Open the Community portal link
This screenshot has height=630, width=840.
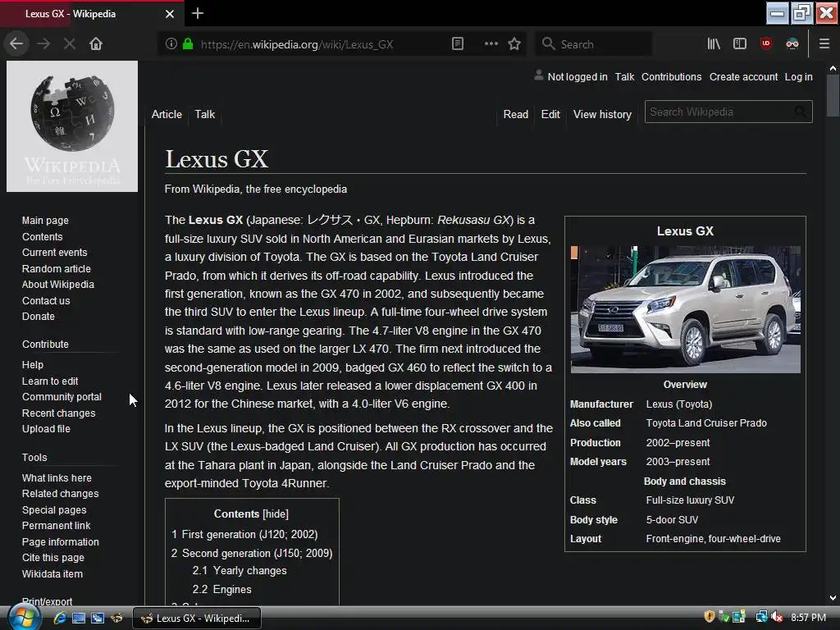[x=62, y=396]
